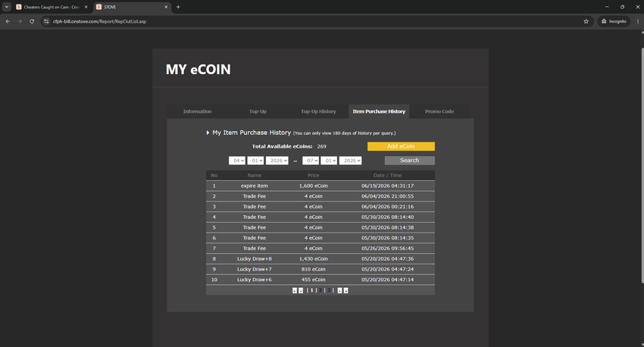This screenshot has height=347, width=644.
Task: Go to the last page of results
Action: [345, 290]
